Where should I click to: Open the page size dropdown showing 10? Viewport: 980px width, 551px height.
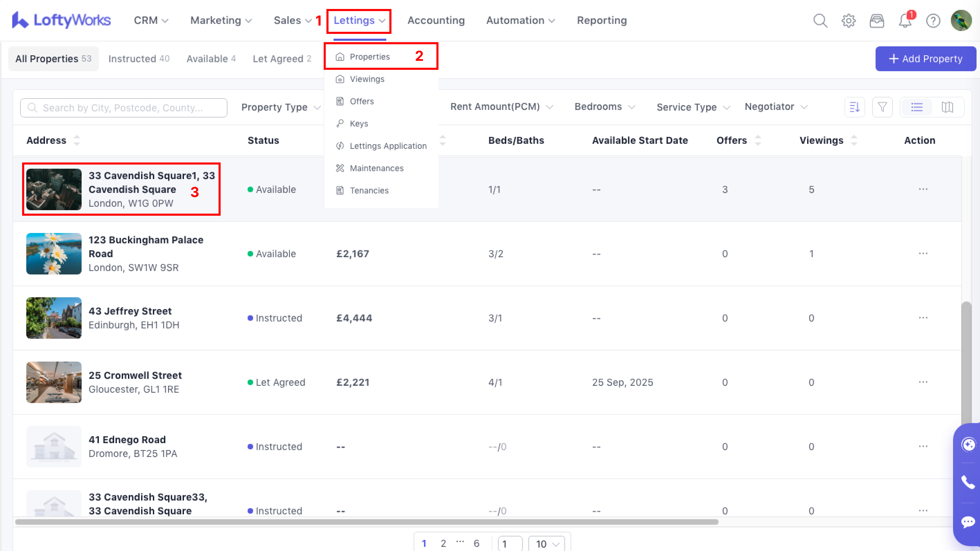click(546, 544)
